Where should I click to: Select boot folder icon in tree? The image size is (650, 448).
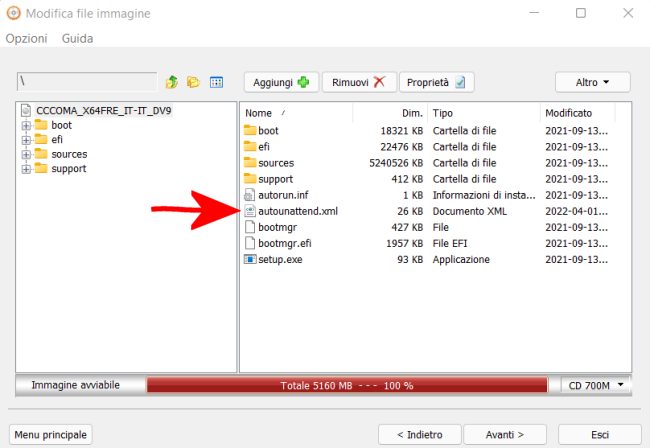(41, 125)
